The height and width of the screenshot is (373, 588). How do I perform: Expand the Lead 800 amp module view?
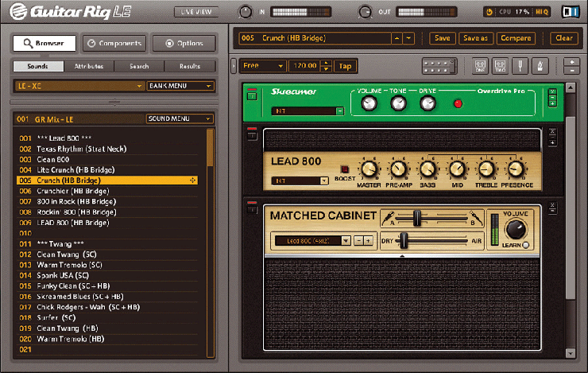click(x=552, y=143)
